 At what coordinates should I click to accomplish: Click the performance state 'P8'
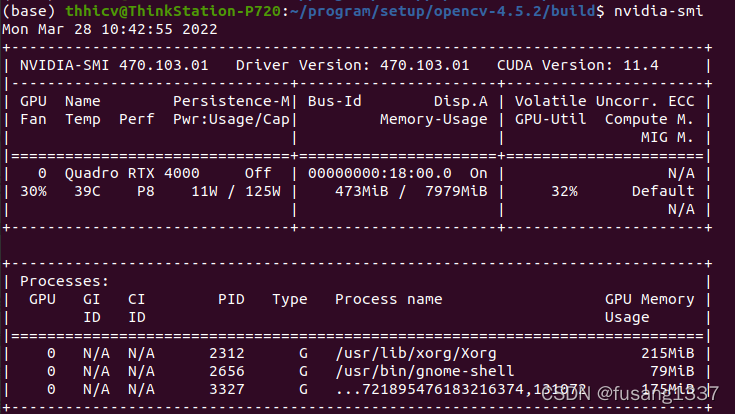(x=146, y=191)
